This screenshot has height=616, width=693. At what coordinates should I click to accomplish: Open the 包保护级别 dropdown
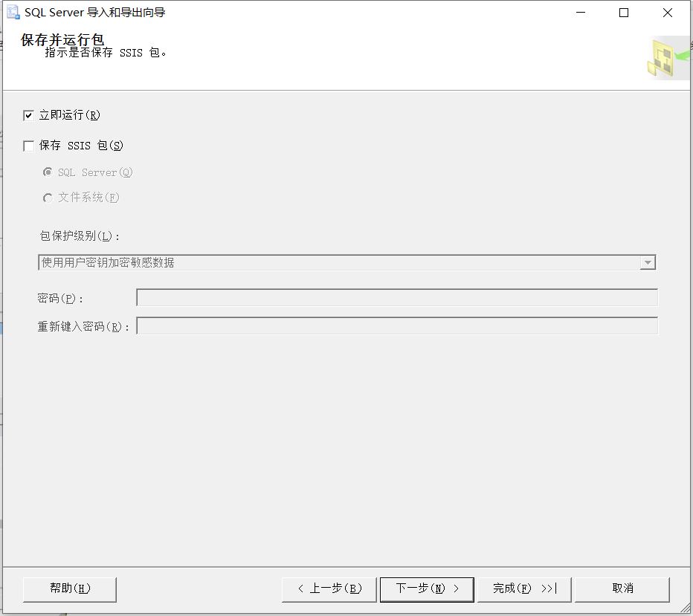click(346, 262)
